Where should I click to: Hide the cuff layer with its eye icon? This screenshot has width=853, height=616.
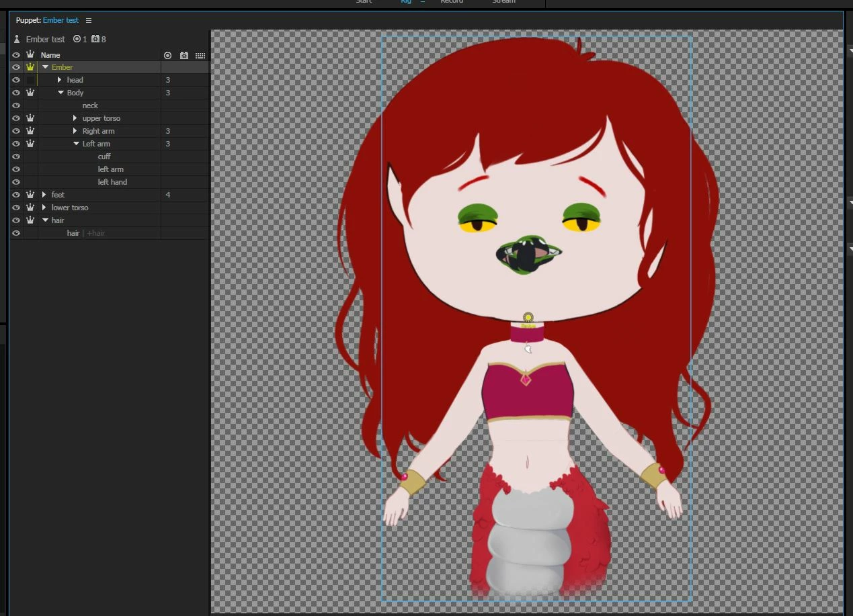click(16, 157)
